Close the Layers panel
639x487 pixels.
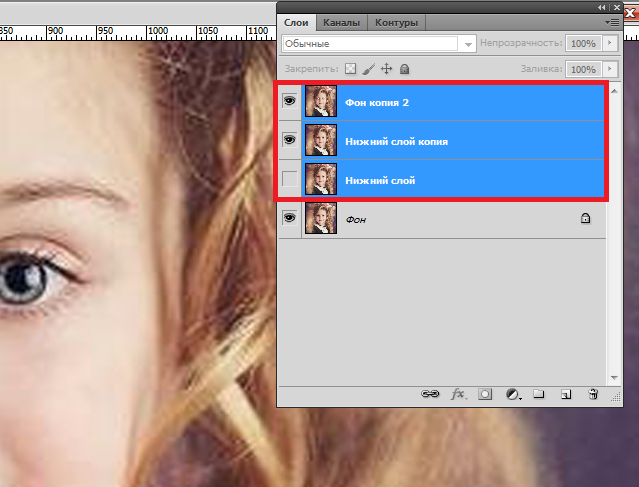click(x=617, y=7)
